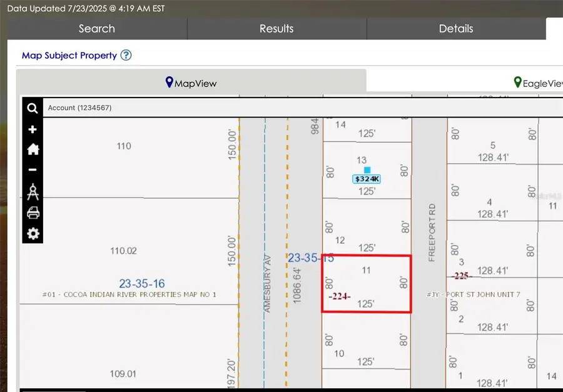This screenshot has width=563, height=392.
Task: Zoom out using the minus icon
Action: tap(33, 170)
